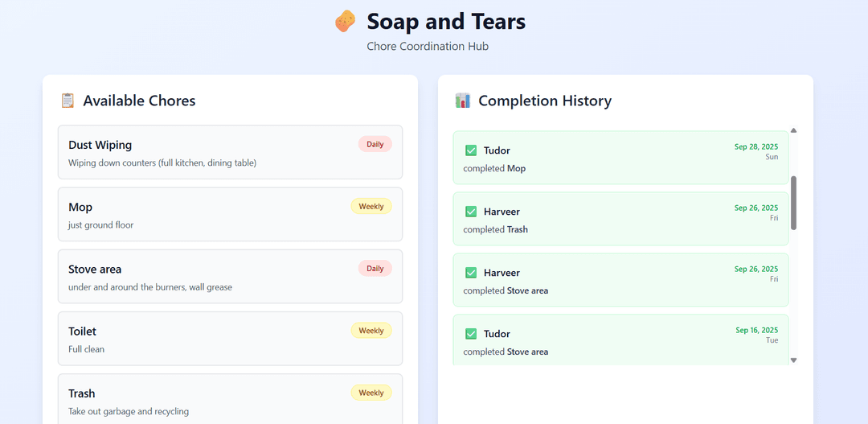Click the checkmark on Tudor's Stove area entry
Screen dimensions: 868x424
pos(471,334)
